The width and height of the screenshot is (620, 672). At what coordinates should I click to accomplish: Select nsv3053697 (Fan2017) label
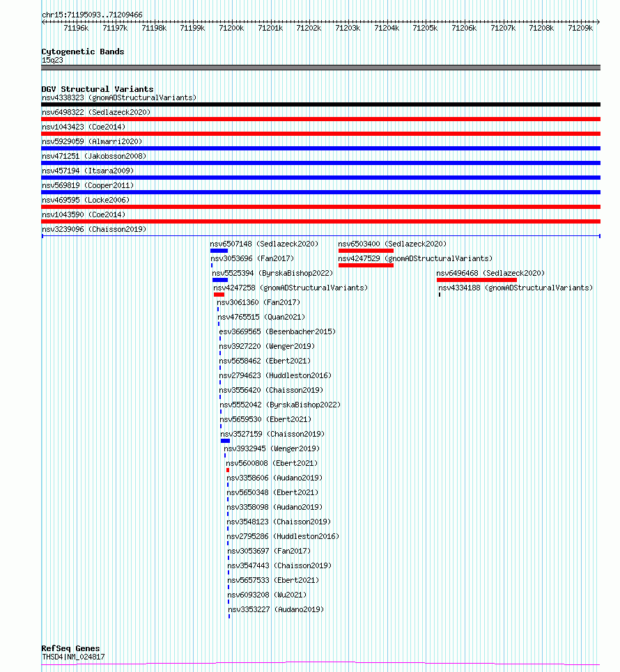click(270, 551)
